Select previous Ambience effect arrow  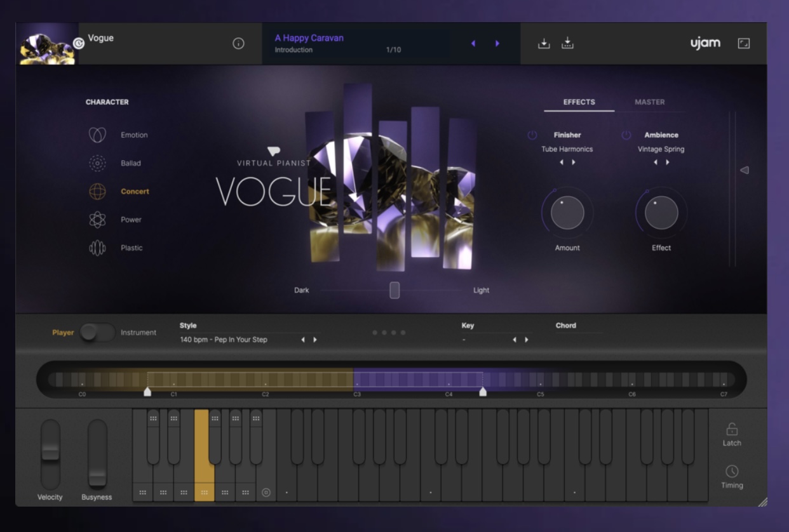[656, 163]
